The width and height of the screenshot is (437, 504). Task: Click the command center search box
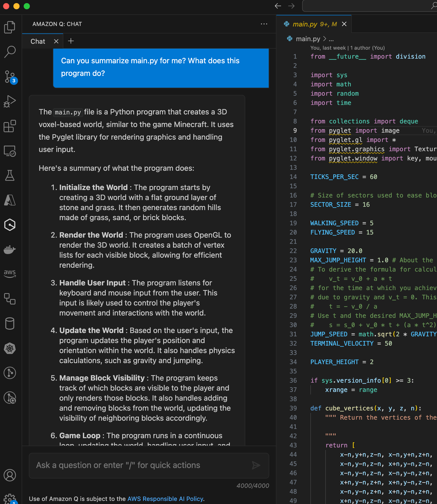[x=370, y=6]
